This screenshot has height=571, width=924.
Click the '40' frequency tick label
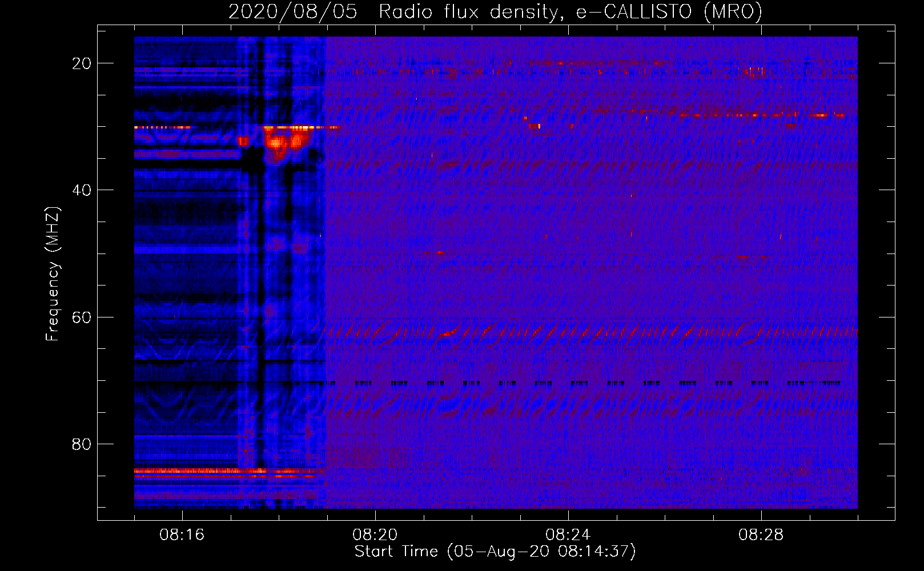pyautogui.click(x=82, y=190)
